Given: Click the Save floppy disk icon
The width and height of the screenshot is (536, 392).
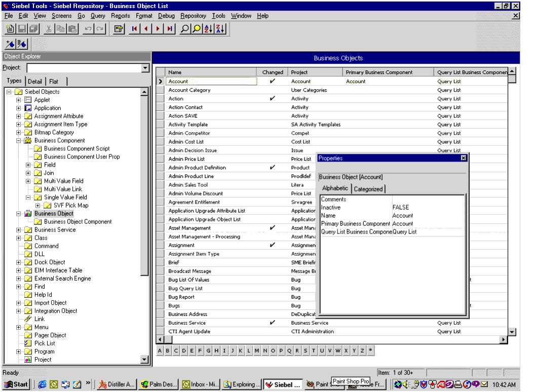Looking at the screenshot, I should (x=22, y=29).
